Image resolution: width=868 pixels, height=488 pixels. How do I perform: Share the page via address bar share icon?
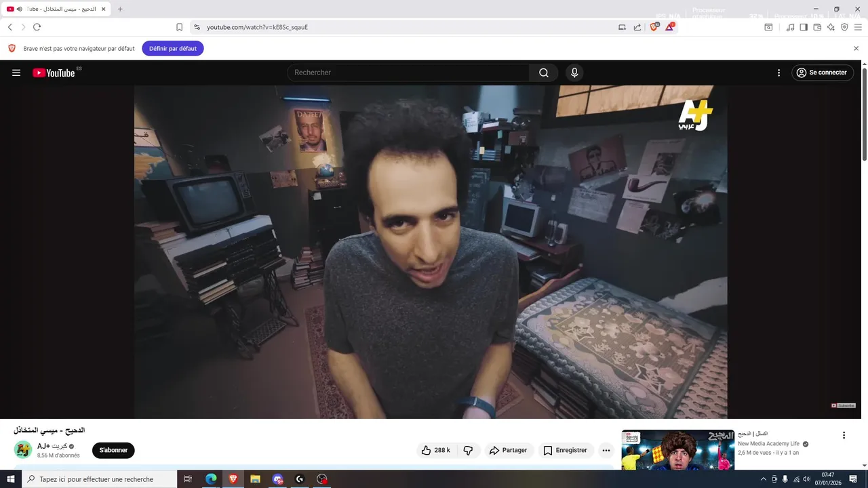click(x=637, y=27)
